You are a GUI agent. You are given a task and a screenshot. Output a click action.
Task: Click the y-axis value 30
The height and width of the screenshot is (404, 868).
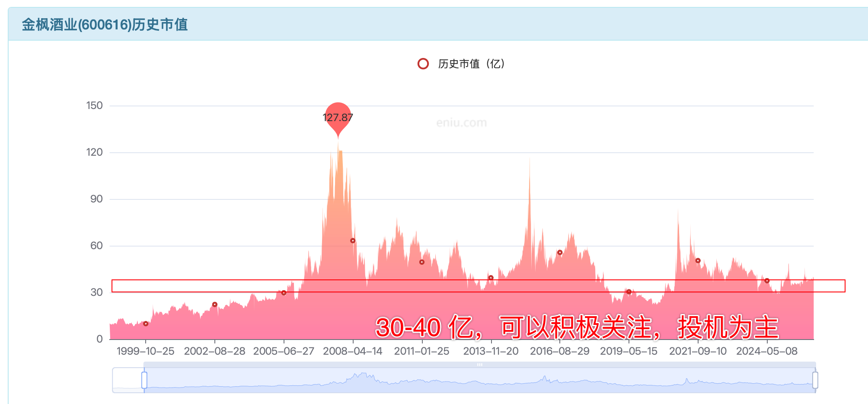pyautogui.click(x=96, y=292)
